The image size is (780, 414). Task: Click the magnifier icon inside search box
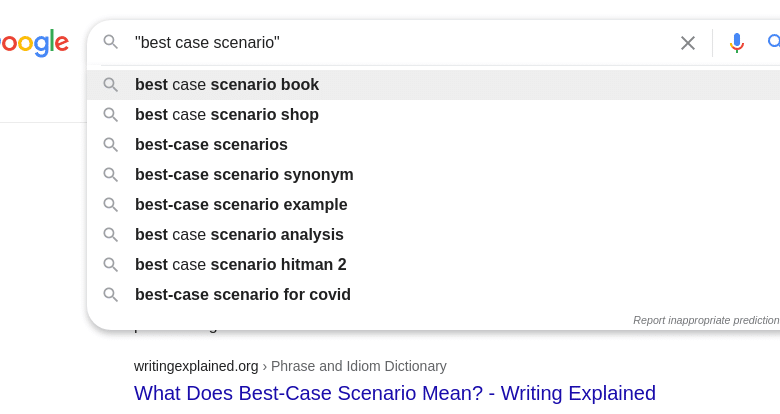coord(111,42)
